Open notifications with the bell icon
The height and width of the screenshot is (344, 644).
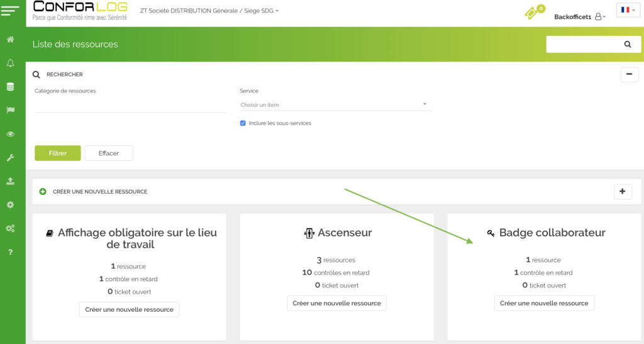11,64
